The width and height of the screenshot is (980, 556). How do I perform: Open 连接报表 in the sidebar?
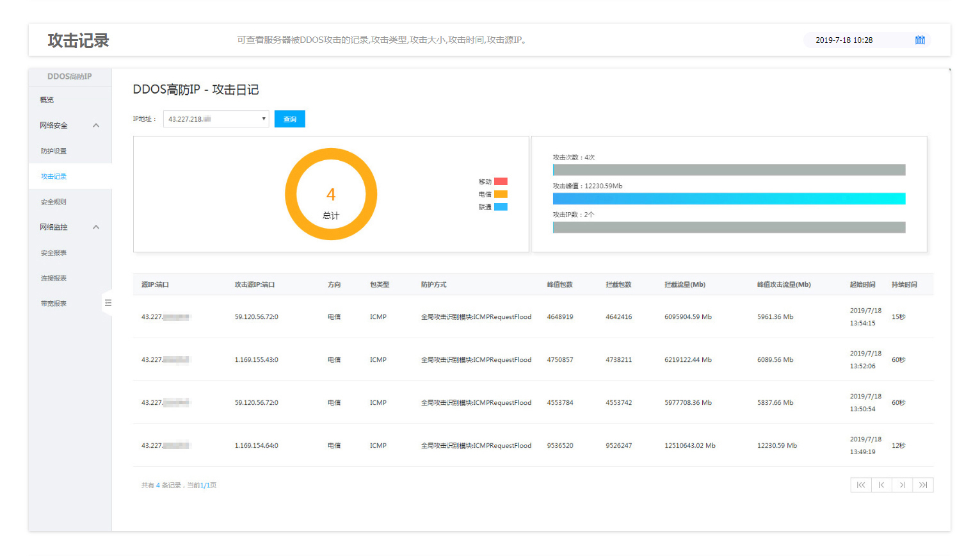click(54, 278)
